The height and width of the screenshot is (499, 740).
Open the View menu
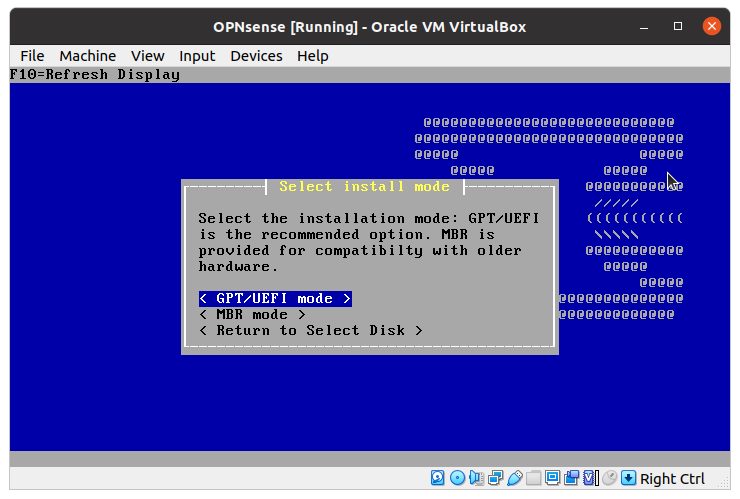[x=148, y=56]
